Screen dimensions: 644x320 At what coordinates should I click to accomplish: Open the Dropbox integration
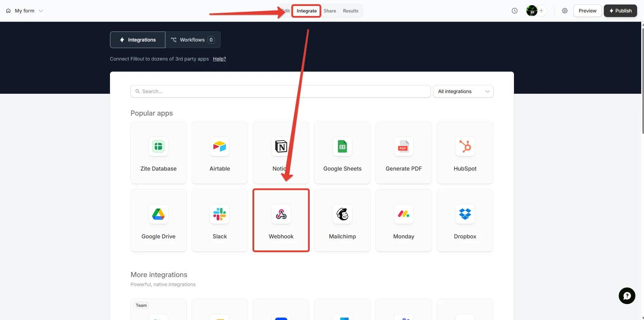465,220
